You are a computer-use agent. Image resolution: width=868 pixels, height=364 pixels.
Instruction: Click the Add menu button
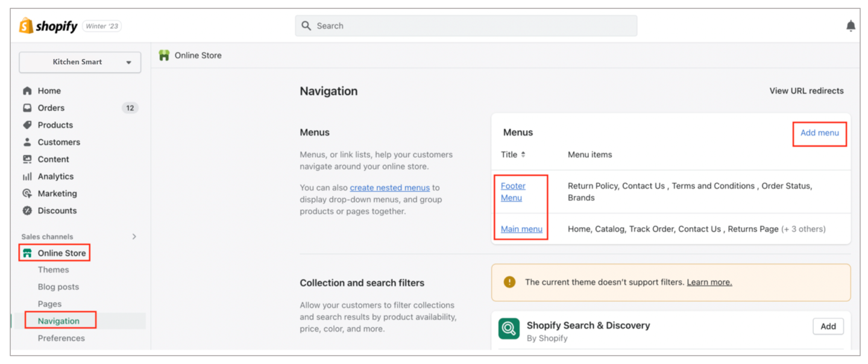[819, 133]
